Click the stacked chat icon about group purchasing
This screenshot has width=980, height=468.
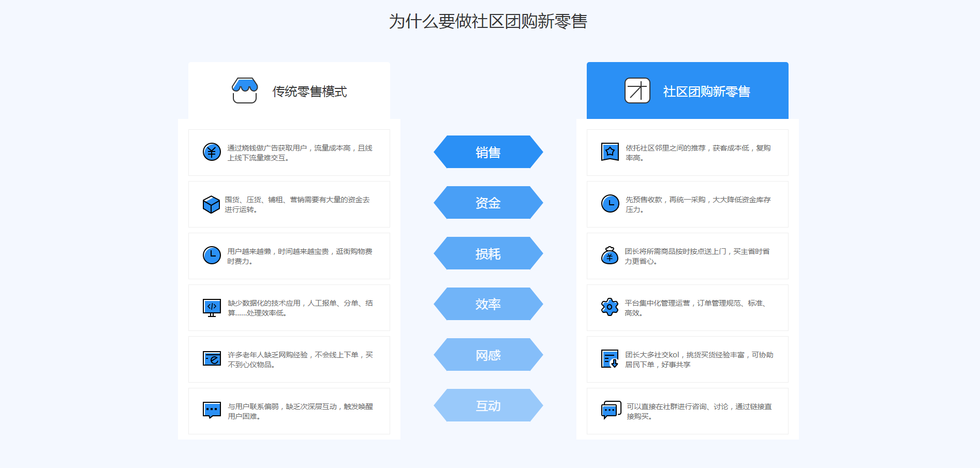(x=610, y=409)
